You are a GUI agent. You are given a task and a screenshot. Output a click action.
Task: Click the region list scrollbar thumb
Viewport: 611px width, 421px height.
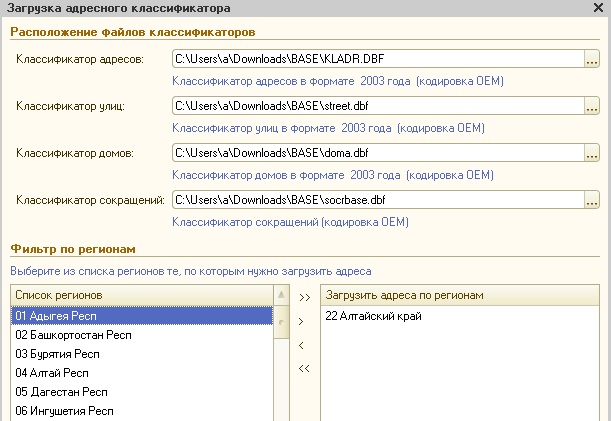[x=281, y=322]
